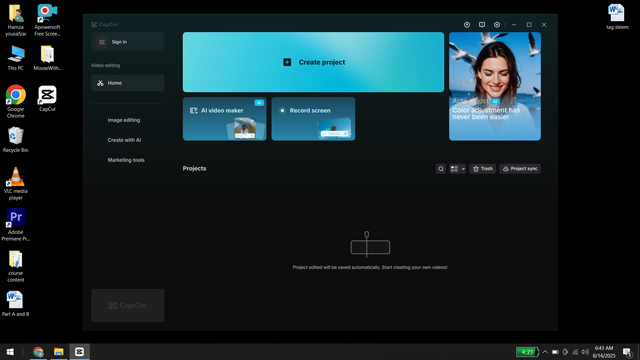The height and width of the screenshot is (360, 640).
Task: Maximize the CapCut window
Action: pos(529,24)
